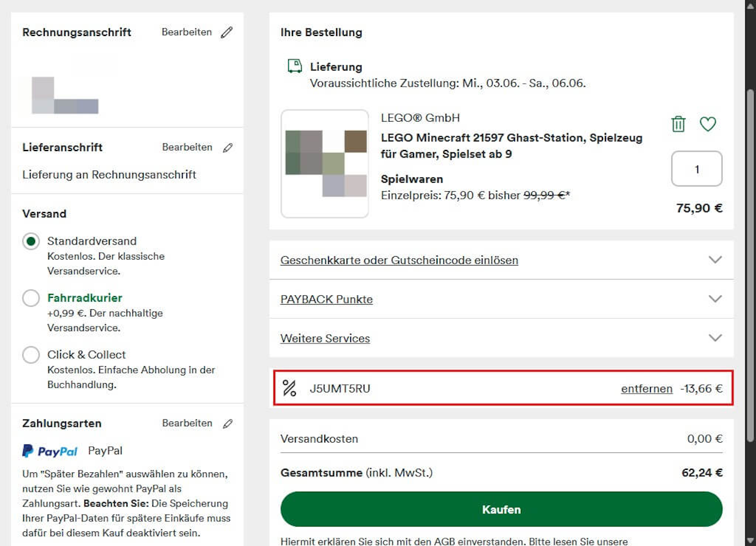Click the product title LEGO Minecraft 21597
The height and width of the screenshot is (546, 756).
(x=511, y=146)
